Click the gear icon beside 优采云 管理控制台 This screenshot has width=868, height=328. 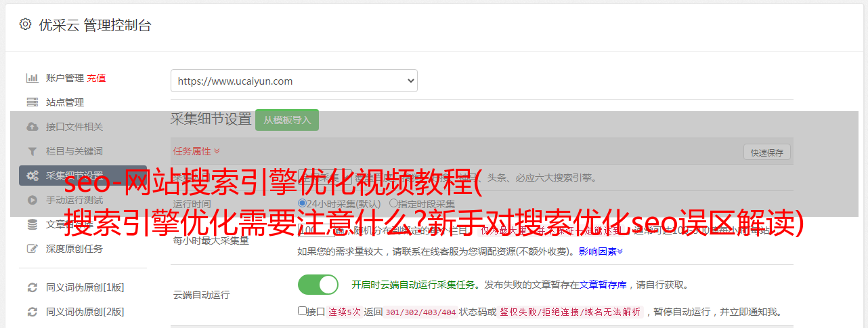click(x=25, y=24)
